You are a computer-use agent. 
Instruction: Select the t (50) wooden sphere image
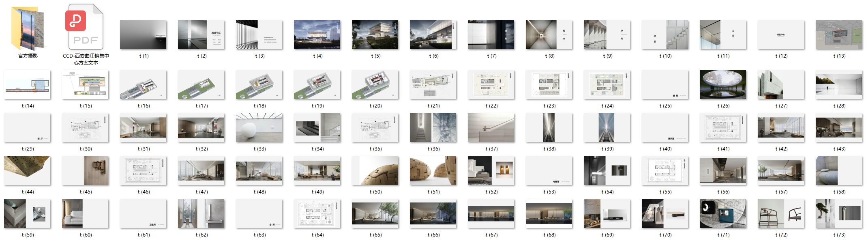click(375, 171)
